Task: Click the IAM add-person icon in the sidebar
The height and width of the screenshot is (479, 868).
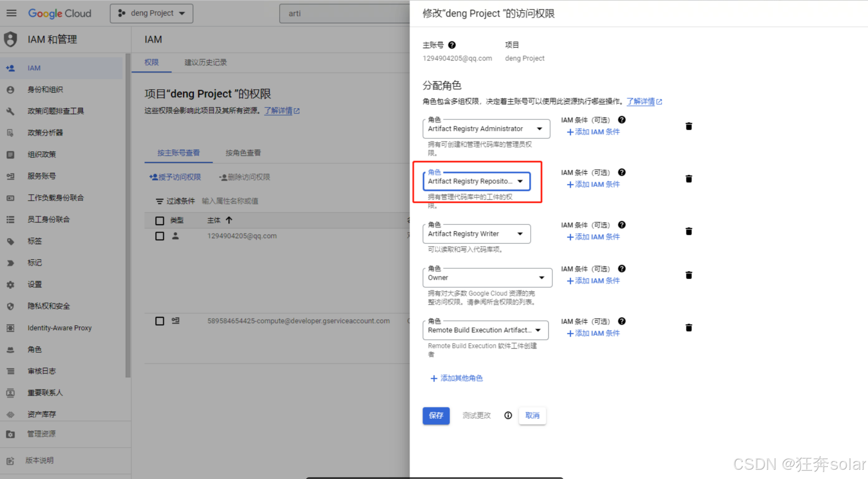Action: (10, 68)
